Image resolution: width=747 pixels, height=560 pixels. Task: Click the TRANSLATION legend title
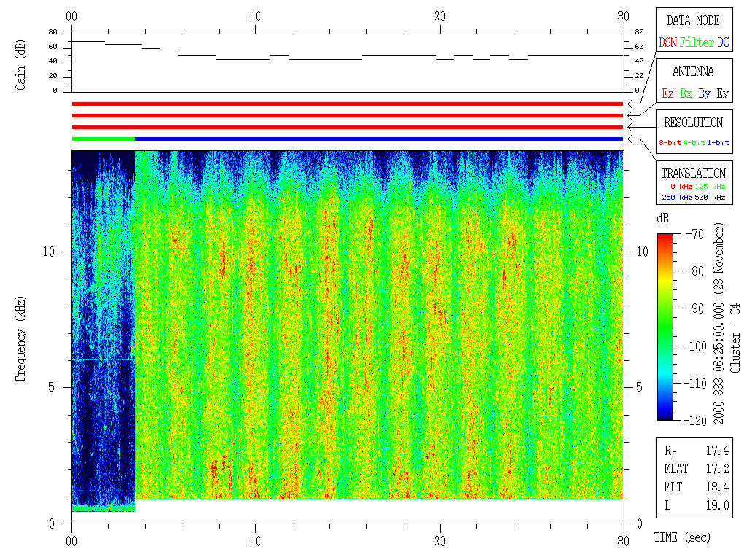click(x=693, y=174)
